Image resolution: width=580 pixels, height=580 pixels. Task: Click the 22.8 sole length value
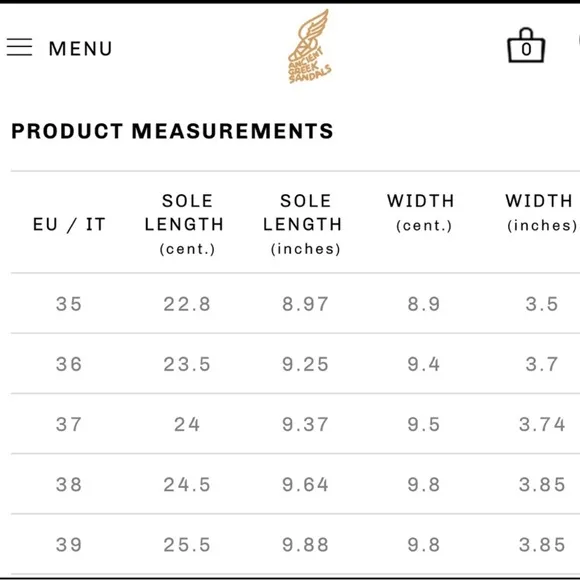[187, 304]
